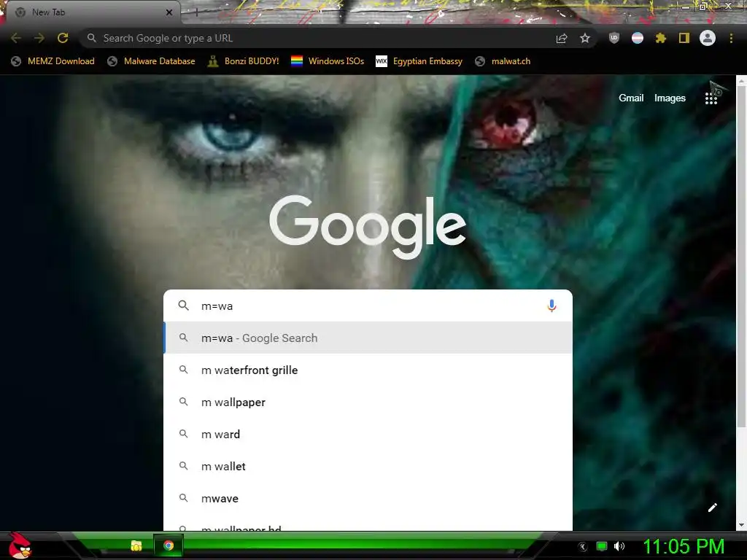Choose 'm wallpaper' suggestion
The height and width of the screenshot is (560, 747).
click(x=368, y=402)
